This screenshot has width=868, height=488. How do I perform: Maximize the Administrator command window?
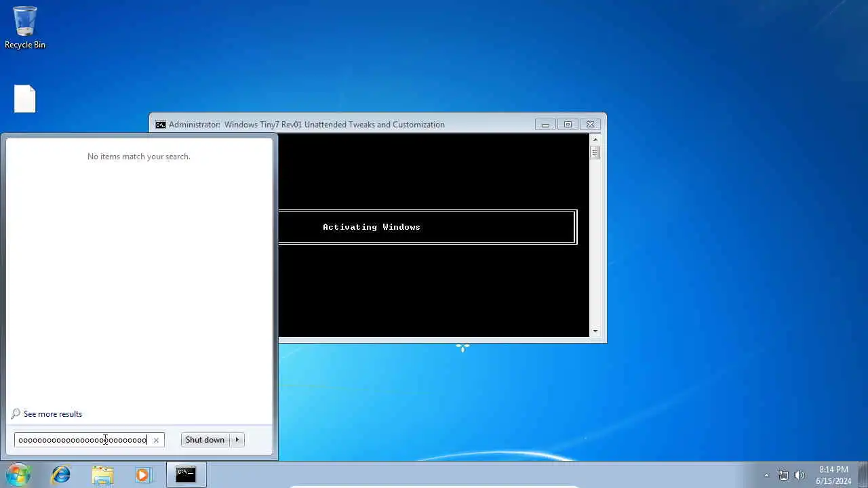[x=568, y=125]
